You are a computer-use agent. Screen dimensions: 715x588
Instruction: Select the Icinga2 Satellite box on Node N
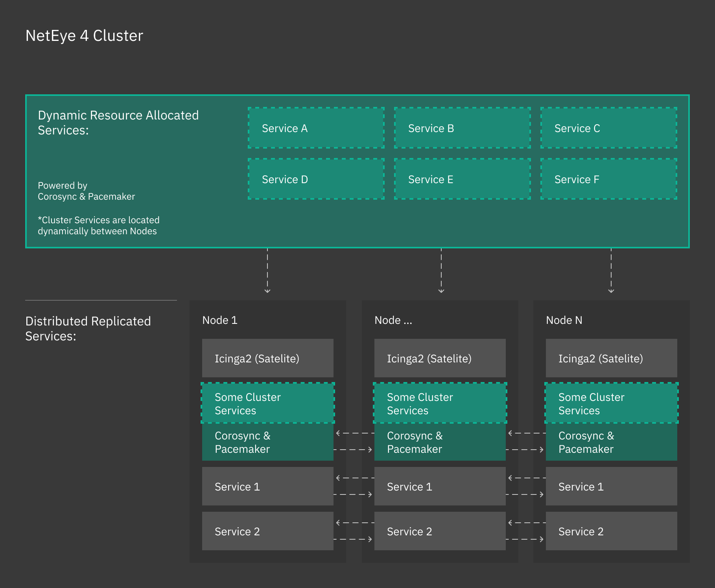(x=611, y=358)
